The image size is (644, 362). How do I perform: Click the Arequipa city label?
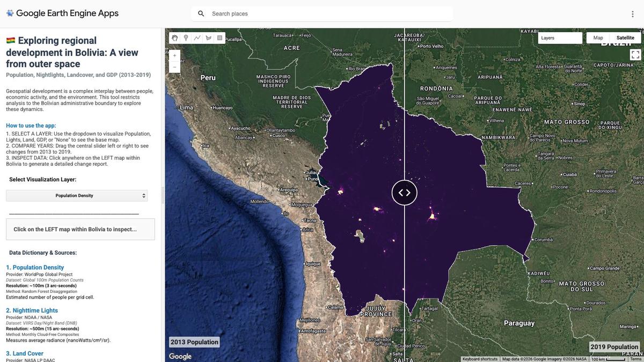[289, 190]
